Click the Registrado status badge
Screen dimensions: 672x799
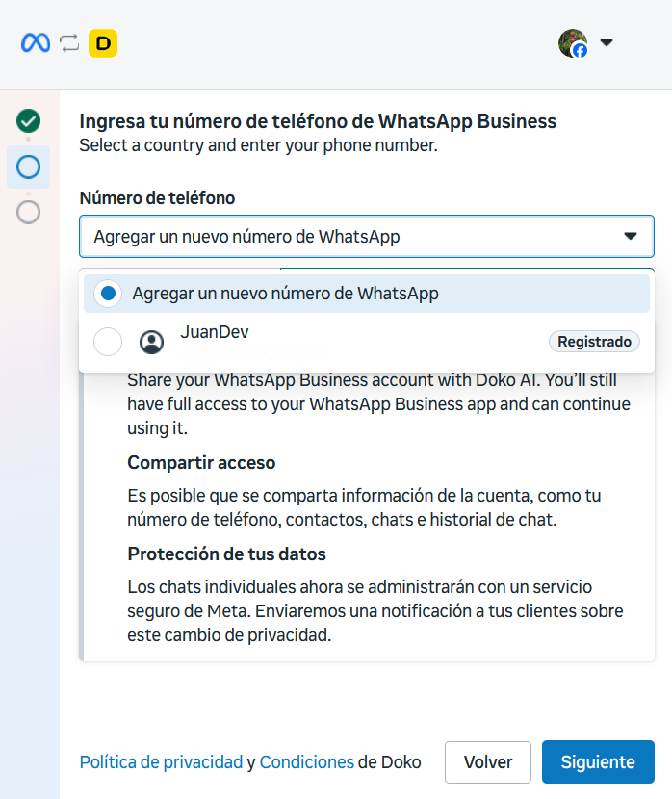coord(594,342)
